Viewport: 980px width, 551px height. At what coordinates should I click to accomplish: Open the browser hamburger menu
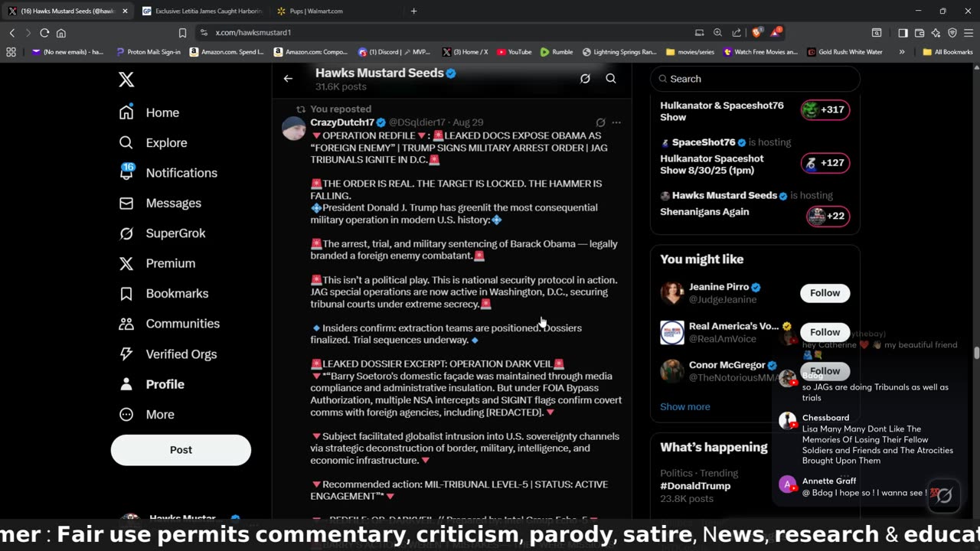pos(969,33)
